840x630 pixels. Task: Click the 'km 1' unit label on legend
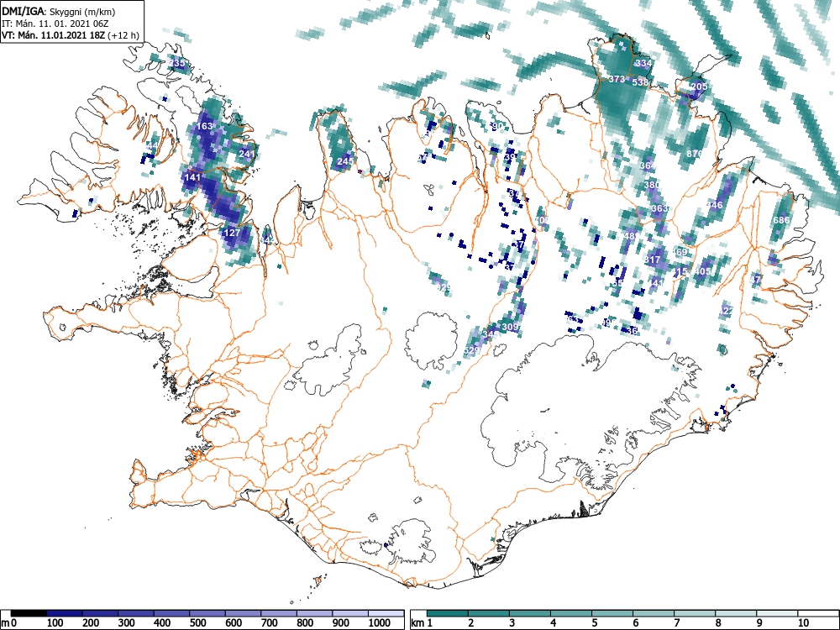click(422, 623)
